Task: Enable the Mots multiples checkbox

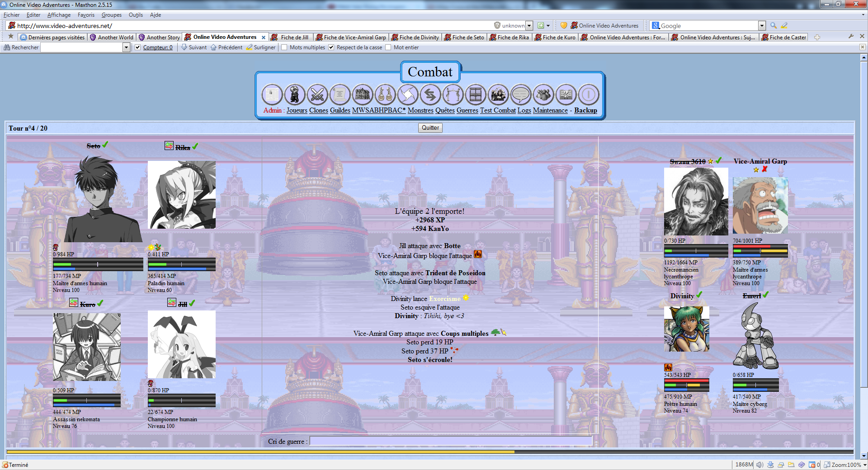Action: click(x=284, y=47)
